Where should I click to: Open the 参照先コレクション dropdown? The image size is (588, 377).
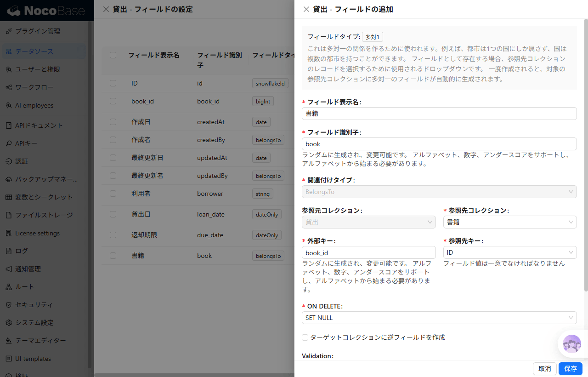pyautogui.click(x=510, y=222)
